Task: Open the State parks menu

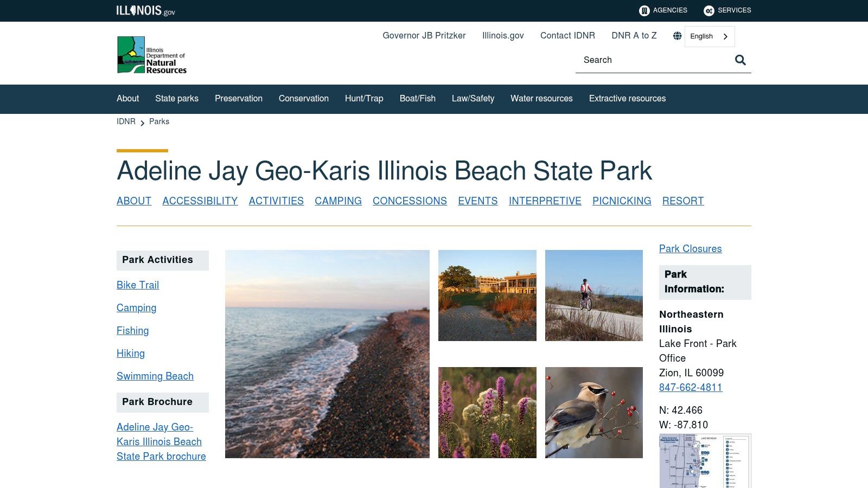Action: pyautogui.click(x=177, y=99)
